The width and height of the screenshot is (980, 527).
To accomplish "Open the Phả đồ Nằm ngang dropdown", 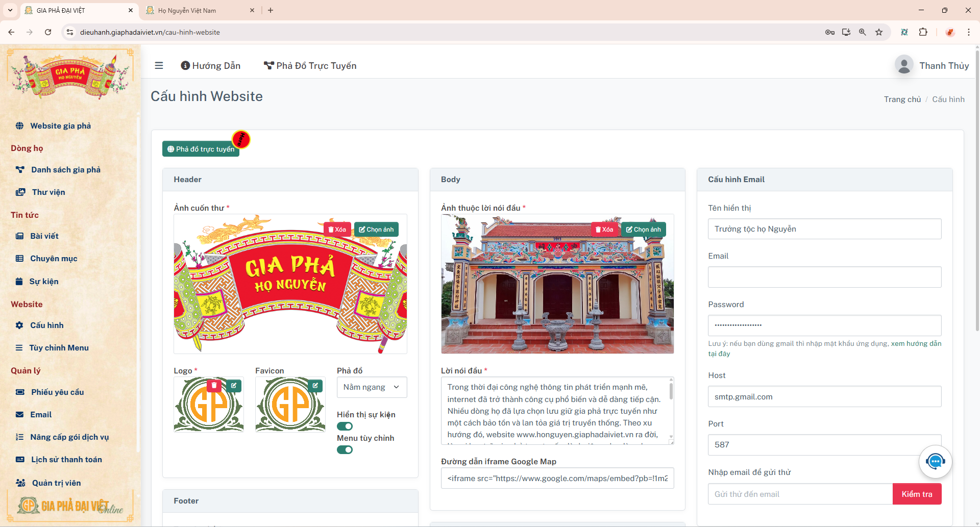I will 372,387.
